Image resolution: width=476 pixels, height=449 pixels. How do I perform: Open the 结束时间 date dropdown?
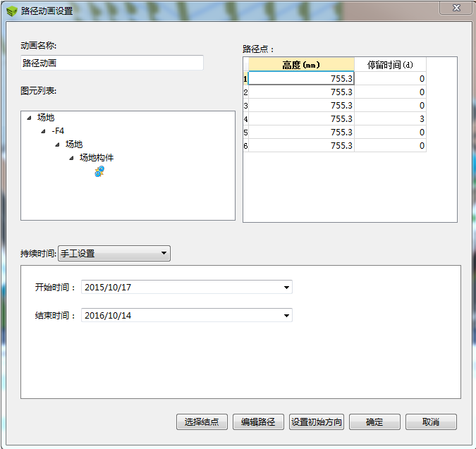click(286, 316)
